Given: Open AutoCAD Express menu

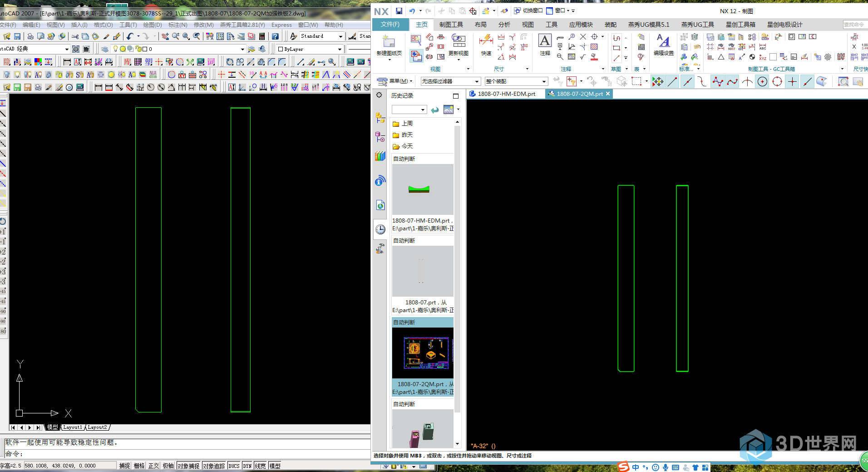Looking at the screenshot, I should pyautogui.click(x=281, y=25).
